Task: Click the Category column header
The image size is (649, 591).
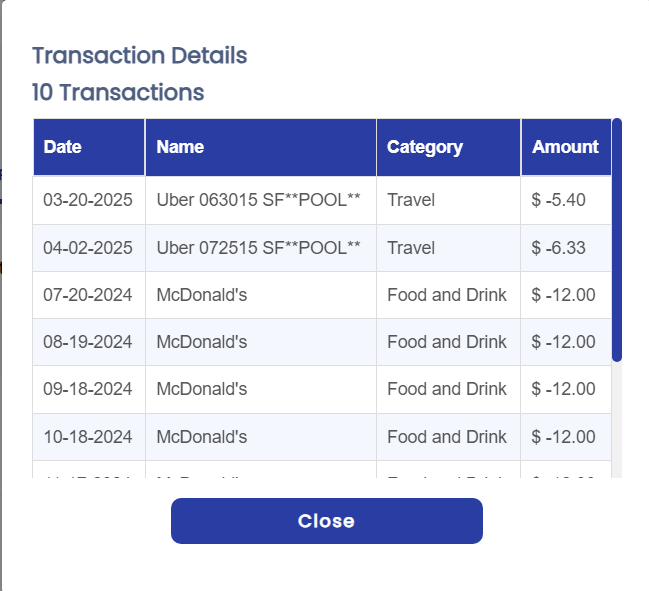Action: 425,147
